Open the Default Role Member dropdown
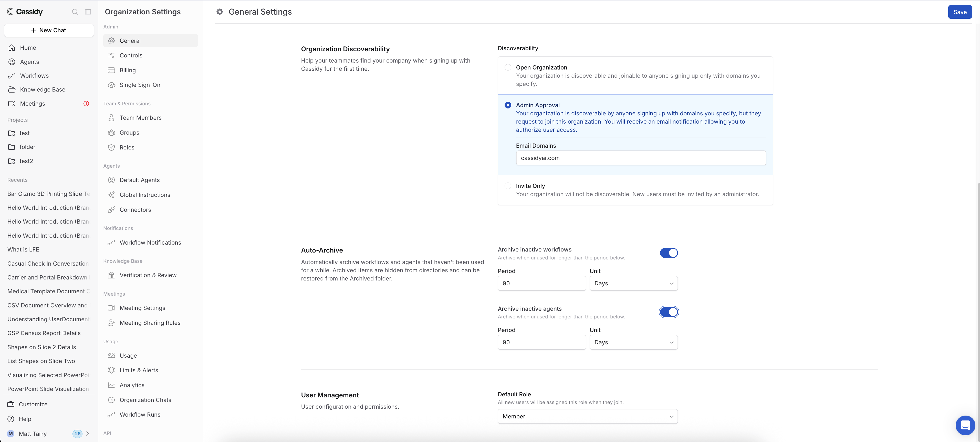This screenshot has width=980, height=442. click(588, 417)
